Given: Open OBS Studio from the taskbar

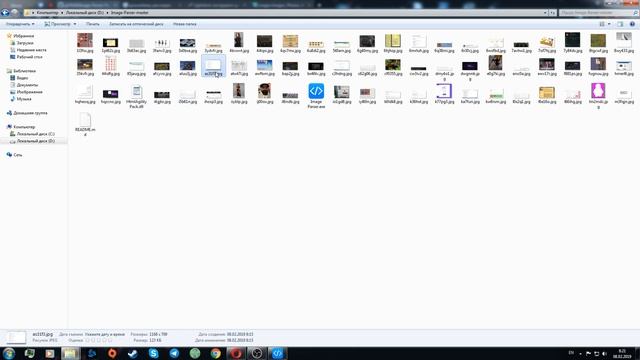Looking at the screenshot, I should [x=257, y=353].
